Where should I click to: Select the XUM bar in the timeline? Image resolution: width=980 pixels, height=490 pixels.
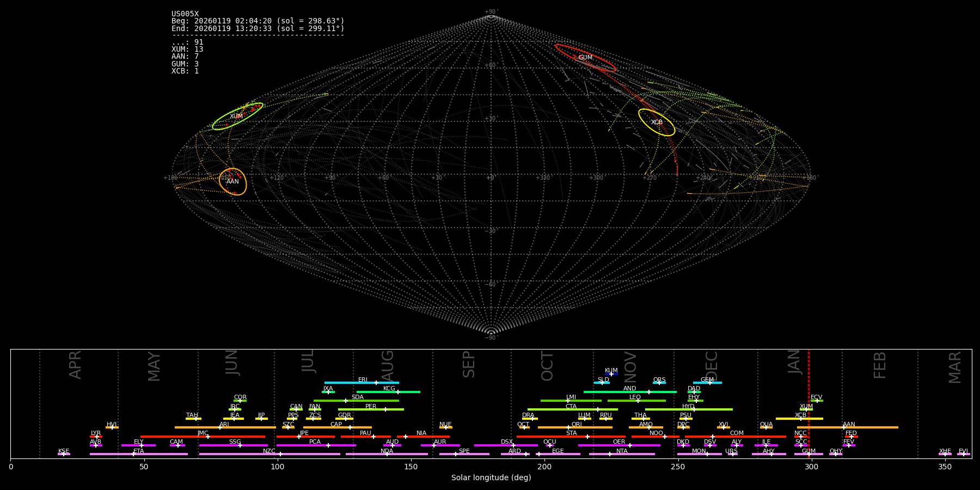point(806,409)
